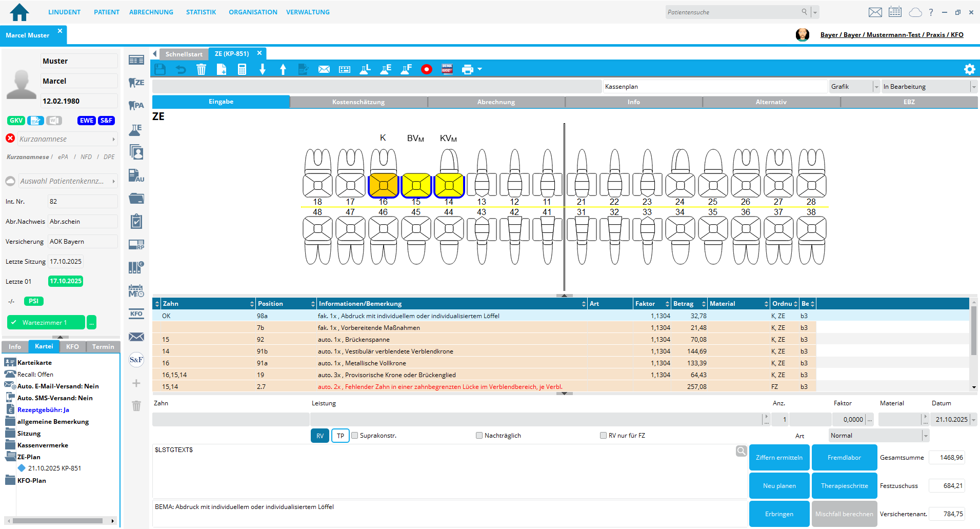Check the Nachträglich checkbox
Screen dimensions: 980x529
(x=479, y=436)
